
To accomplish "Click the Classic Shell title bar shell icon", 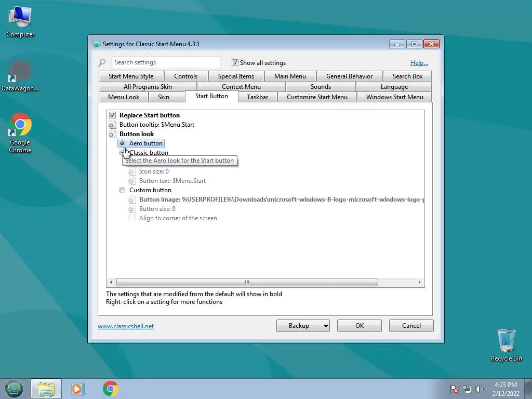I will tap(97, 44).
